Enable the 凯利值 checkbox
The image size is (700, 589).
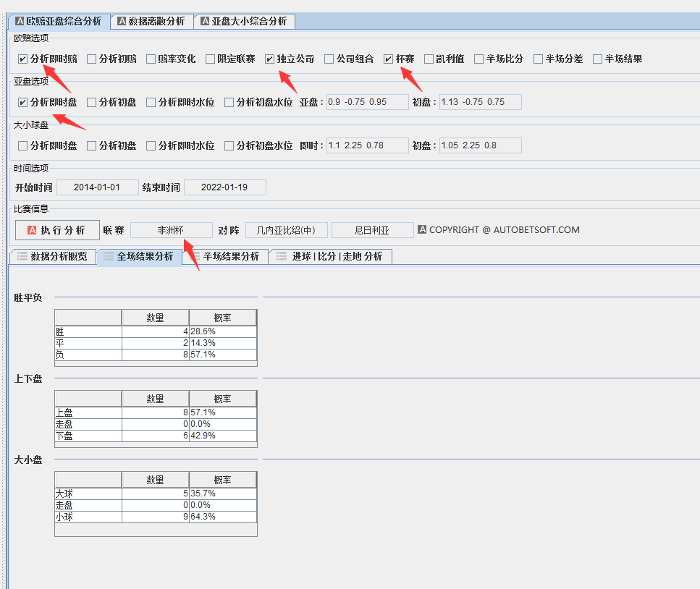(x=429, y=59)
